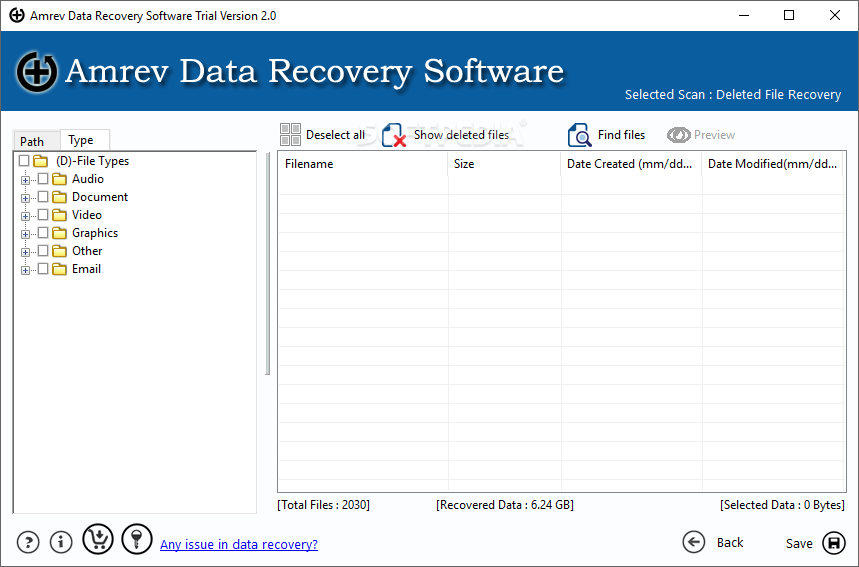Expand the Email tree node
This screenshot has height=567, width=859.
tap(25, 271)
